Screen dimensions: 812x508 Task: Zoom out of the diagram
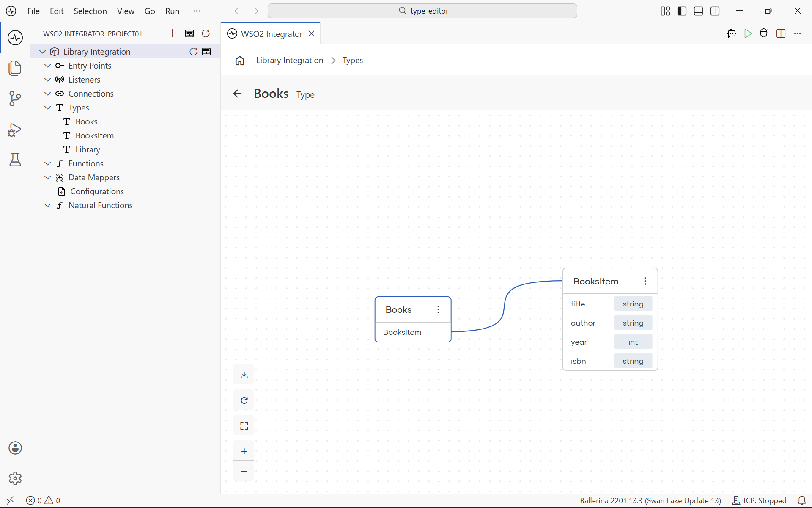(x=244, y=472)
